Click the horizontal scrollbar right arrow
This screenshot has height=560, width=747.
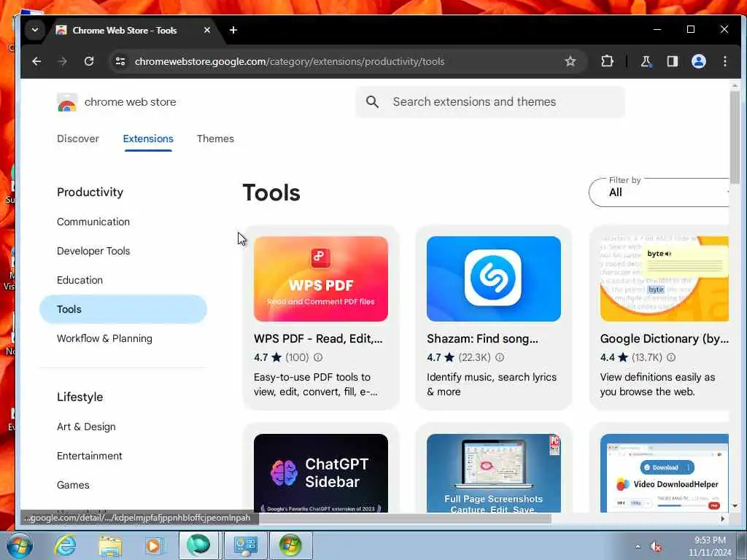tap(723, 518)
